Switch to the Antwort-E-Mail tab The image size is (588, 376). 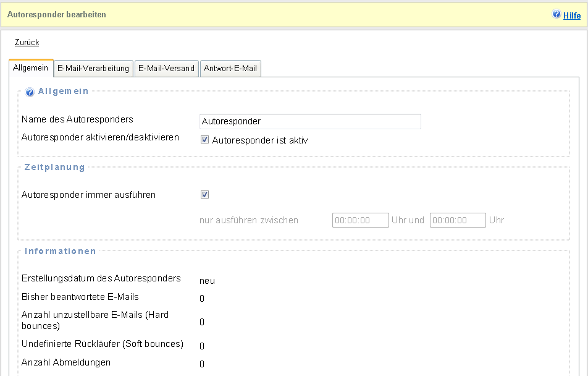pos(230,69)
